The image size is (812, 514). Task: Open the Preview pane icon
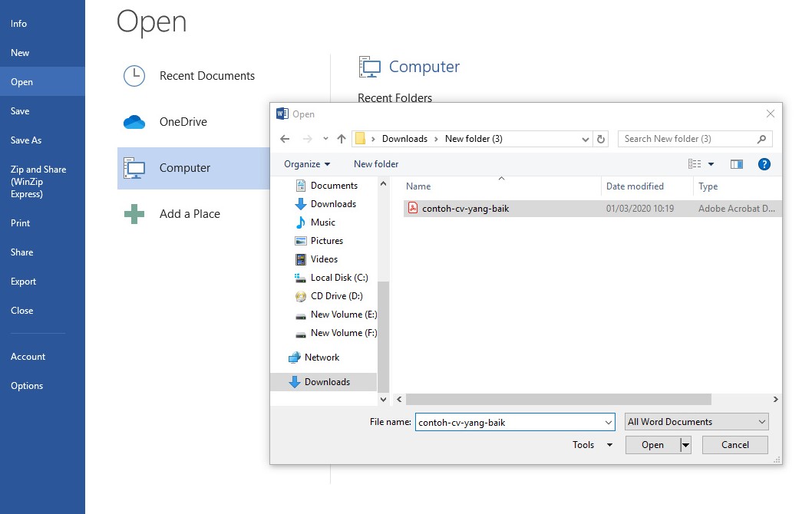click(x=737, y=163)
